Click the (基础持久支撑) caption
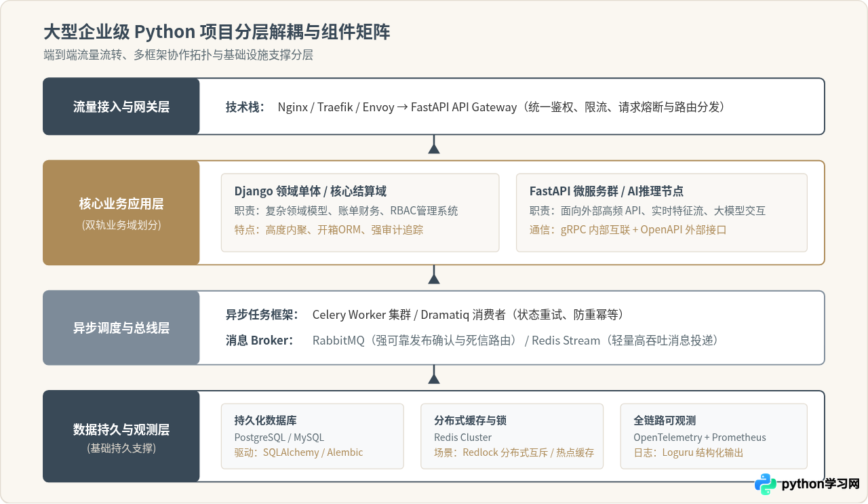868x504 pixels. [x=121, y=448]
